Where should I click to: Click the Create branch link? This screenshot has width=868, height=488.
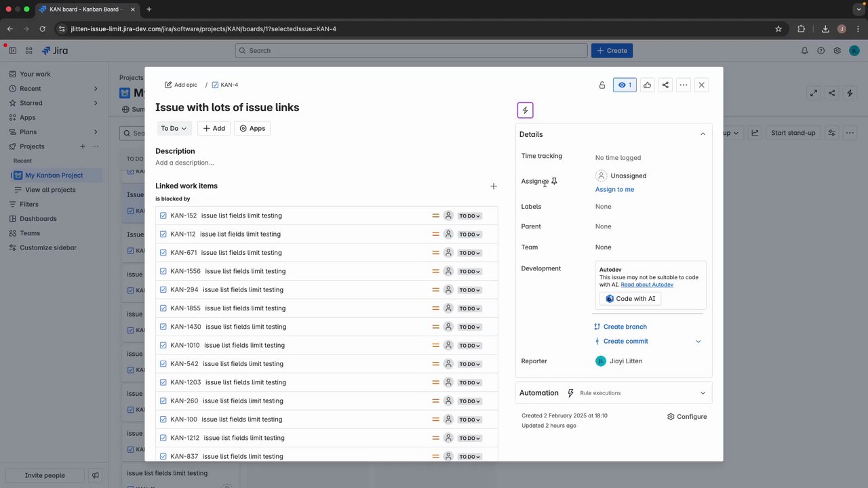click(625, 327)
